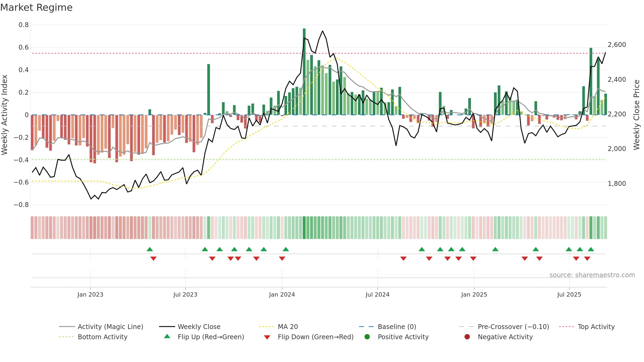Click the −0.8 activity axis tick

point(21,205)
